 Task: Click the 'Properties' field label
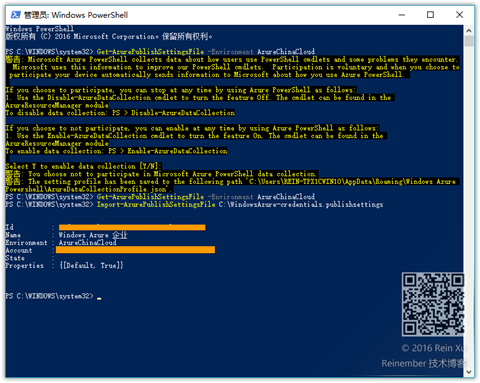pos(25,266)
